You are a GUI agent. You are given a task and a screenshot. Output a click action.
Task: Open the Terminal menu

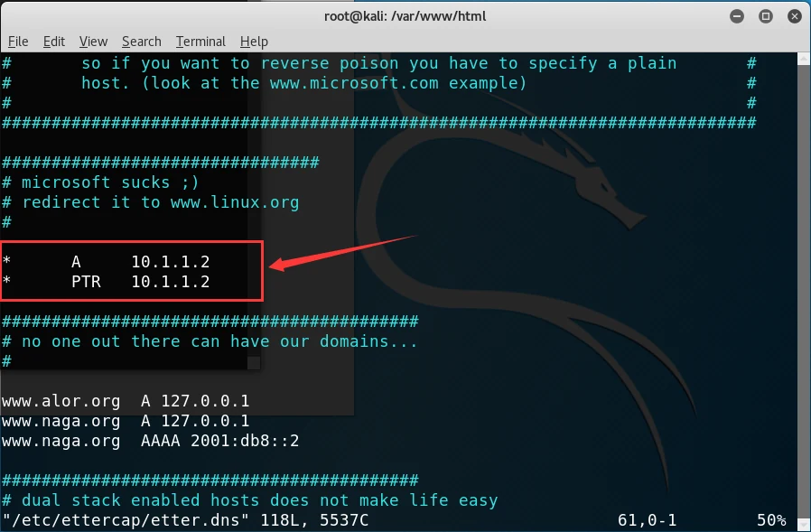200,42
